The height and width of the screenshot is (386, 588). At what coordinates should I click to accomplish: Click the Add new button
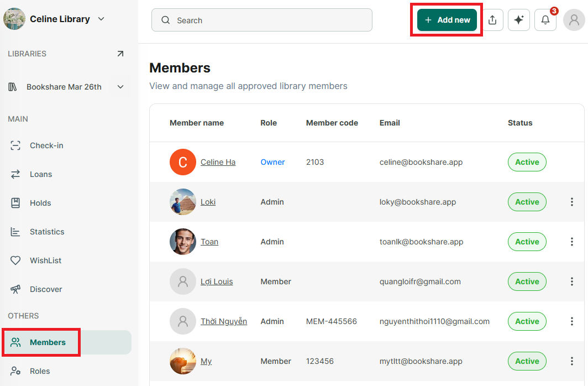447,20
